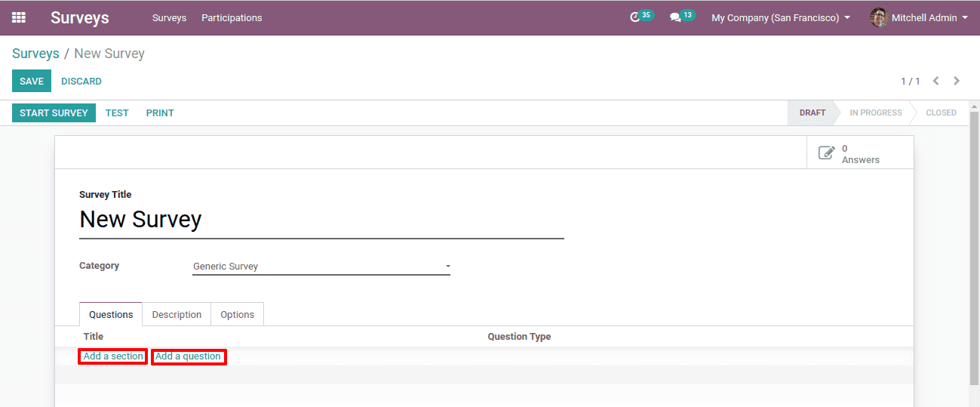
Task: Switch to the Options tab
Action: coord(237,314)
